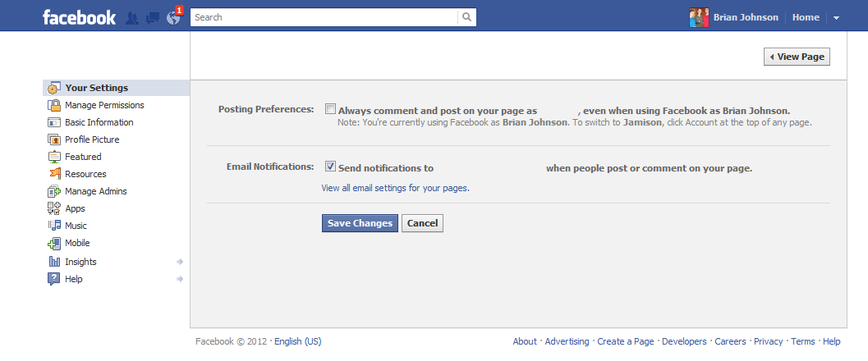This screenshot has height=361, width=868.
Task: Click the Manage Permissions lock icon
Action: [54, 106]
